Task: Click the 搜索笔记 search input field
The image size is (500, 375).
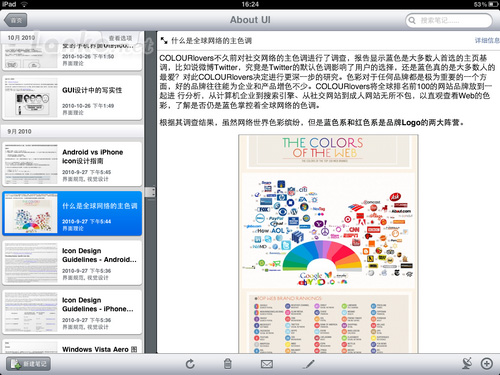Action: pyautogui.click(x=449, y=20)
